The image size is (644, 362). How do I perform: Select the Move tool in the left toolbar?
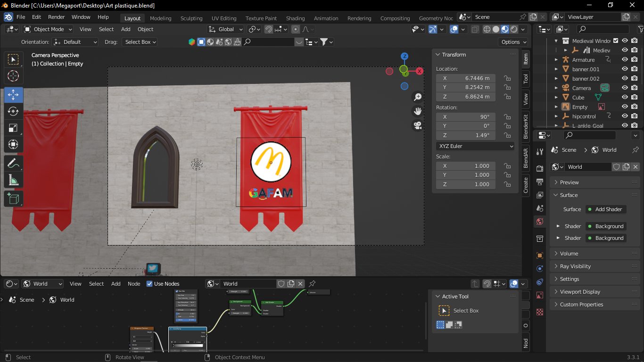pyautogui.click(x=13, y=95)
